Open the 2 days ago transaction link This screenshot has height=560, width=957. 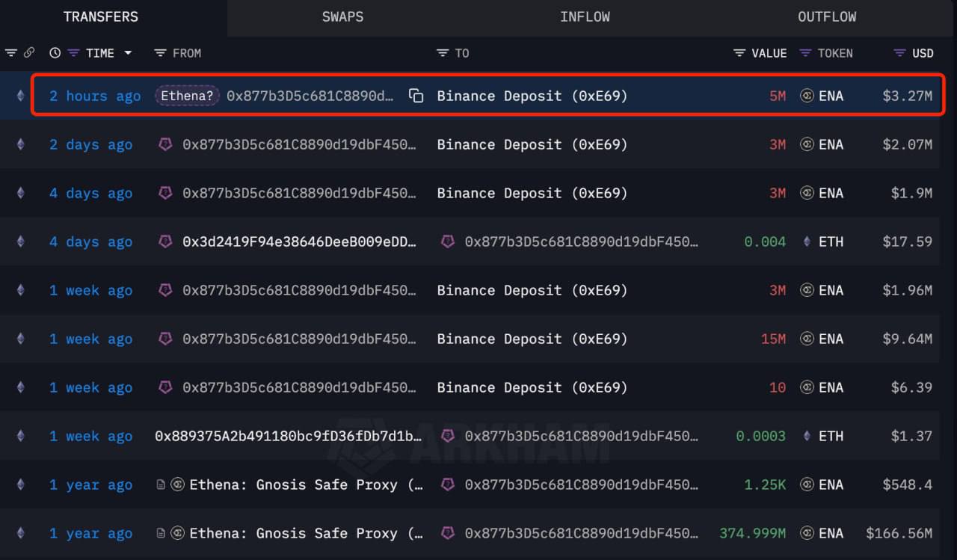tap(90, 144)
